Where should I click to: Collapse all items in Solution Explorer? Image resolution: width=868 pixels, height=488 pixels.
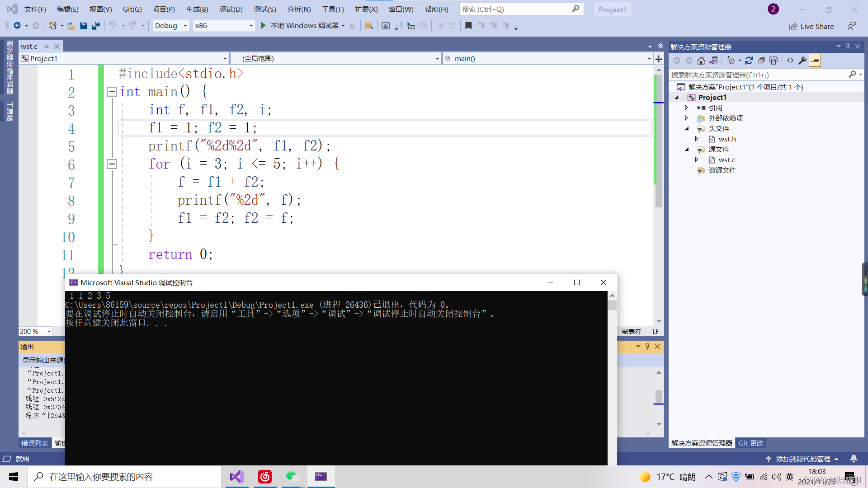761,61
